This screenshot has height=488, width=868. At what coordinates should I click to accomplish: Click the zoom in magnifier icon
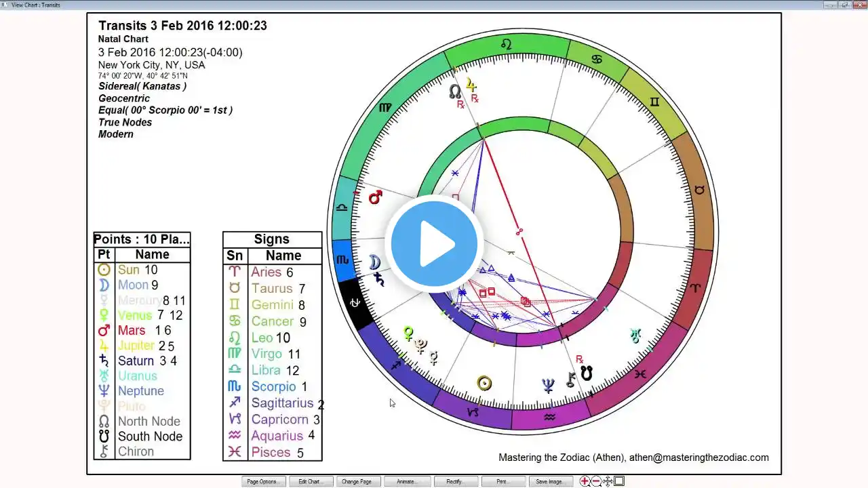tap(585, 481)
